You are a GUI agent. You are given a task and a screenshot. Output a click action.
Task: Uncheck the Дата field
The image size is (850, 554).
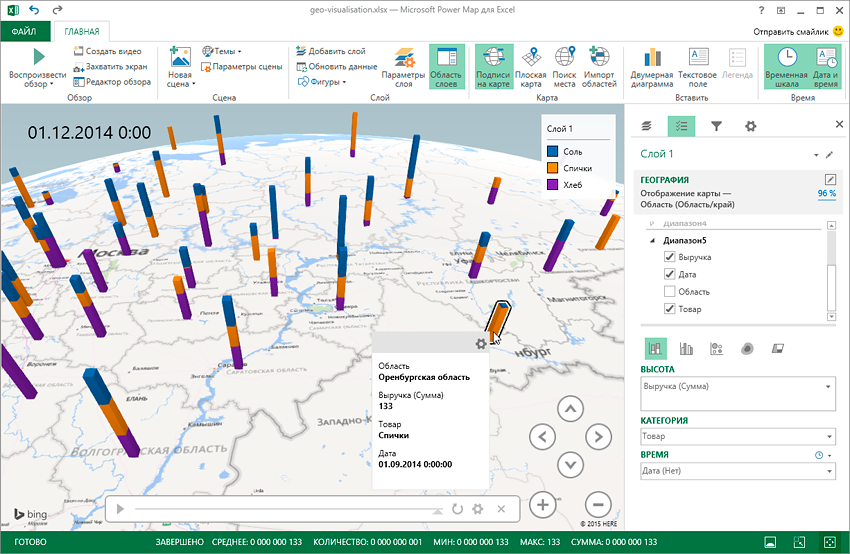669,274
